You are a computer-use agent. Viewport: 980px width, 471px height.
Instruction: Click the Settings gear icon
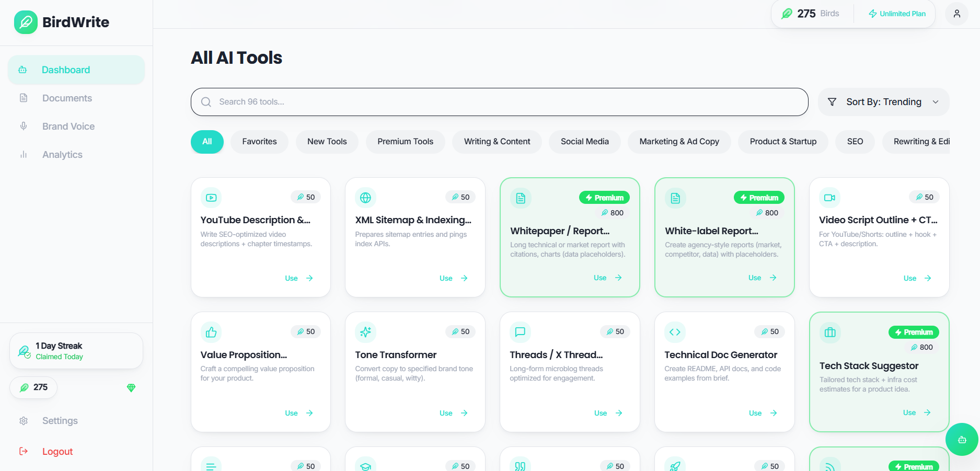pos(24,421)
